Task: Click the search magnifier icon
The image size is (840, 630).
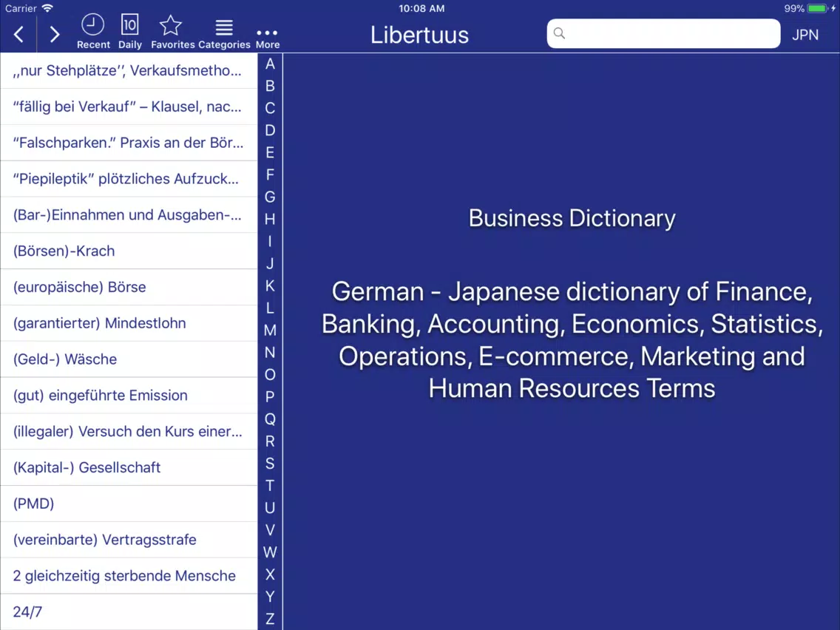Action: click(559, 34)
